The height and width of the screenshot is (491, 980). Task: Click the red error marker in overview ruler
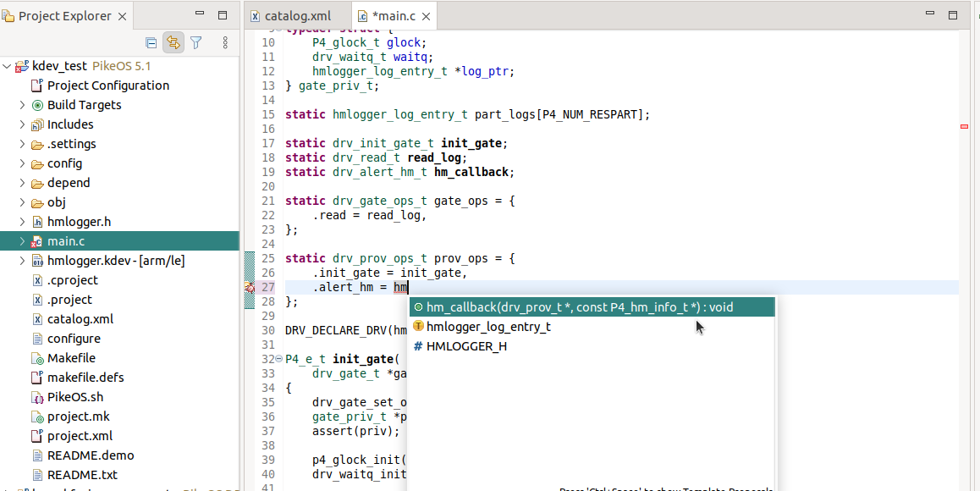(x=964, y=126)
